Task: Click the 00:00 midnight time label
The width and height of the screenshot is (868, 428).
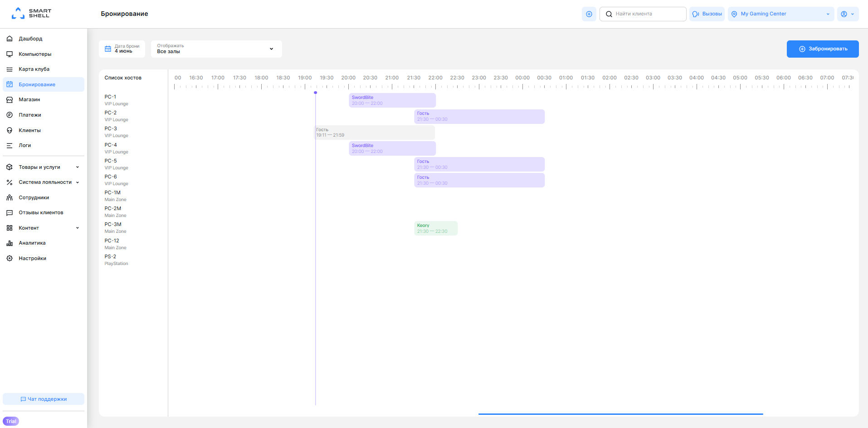Action: 522,78
